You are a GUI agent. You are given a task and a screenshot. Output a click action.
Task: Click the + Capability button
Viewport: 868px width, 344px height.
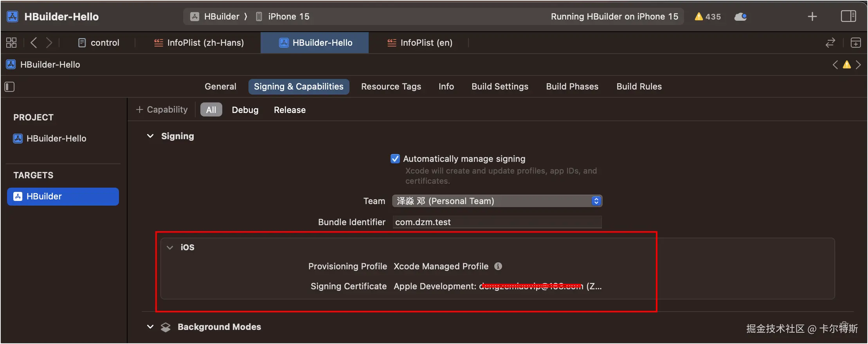(162, 109)
